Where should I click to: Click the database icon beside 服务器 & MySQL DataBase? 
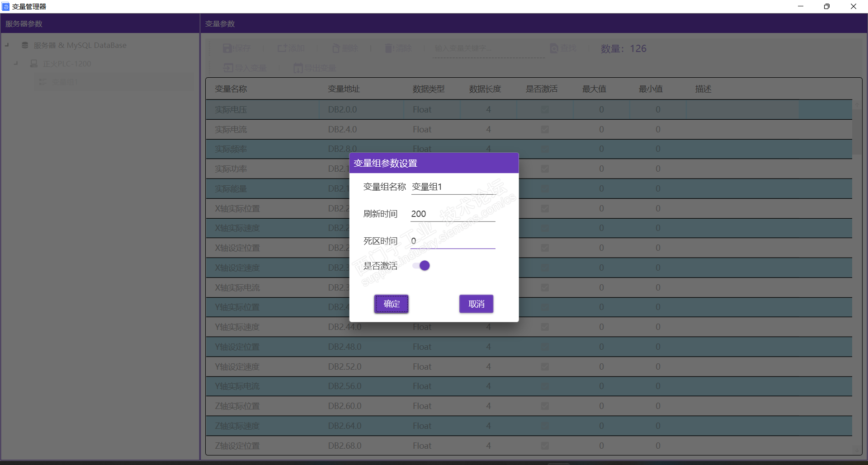coord(25,45)
